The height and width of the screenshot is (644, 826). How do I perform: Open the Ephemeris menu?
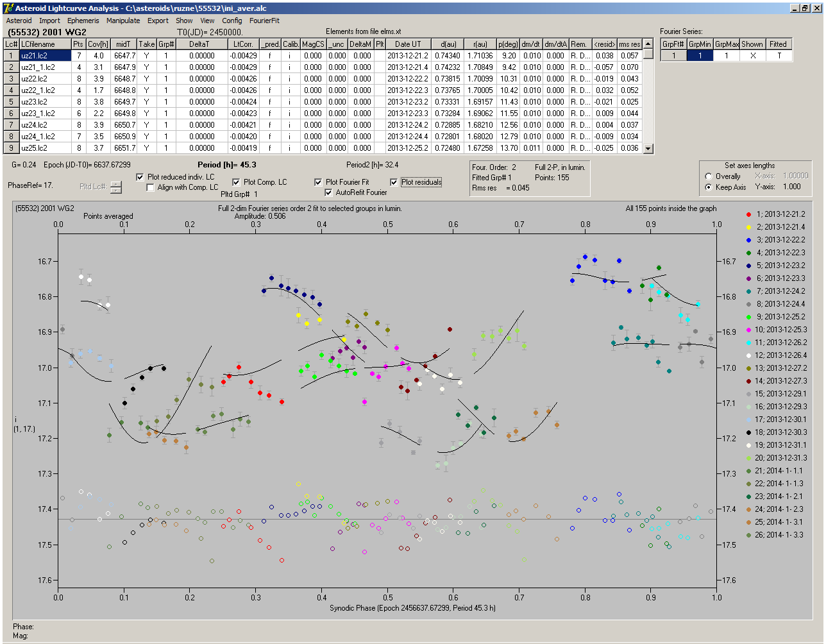(x=83, y=21)
